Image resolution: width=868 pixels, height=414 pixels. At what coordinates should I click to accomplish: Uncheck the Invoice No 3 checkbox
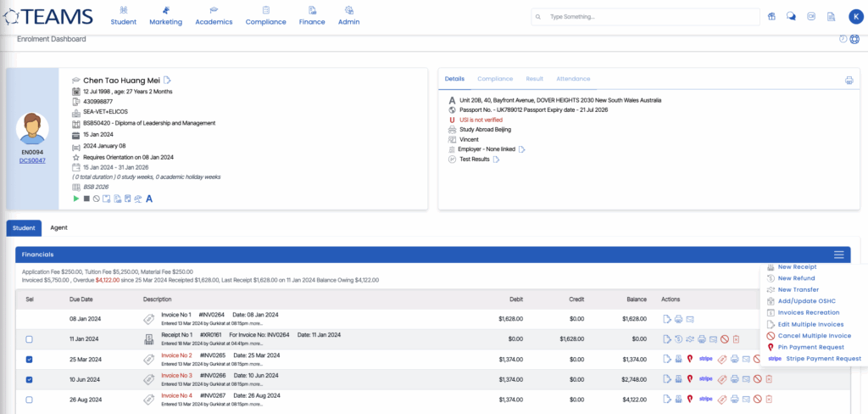click(x=30, y=379)
